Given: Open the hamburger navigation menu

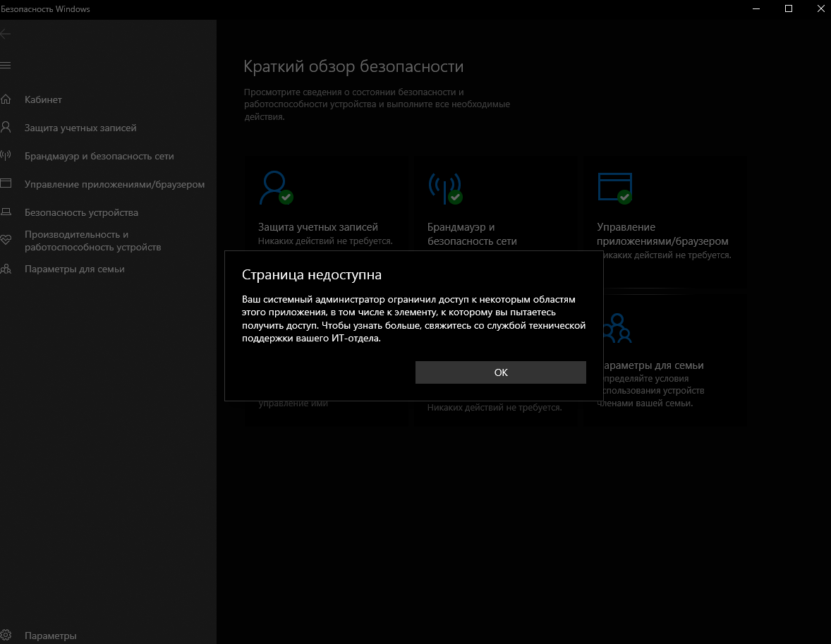Looking at the screenshot, I should (x=6, y=65).
